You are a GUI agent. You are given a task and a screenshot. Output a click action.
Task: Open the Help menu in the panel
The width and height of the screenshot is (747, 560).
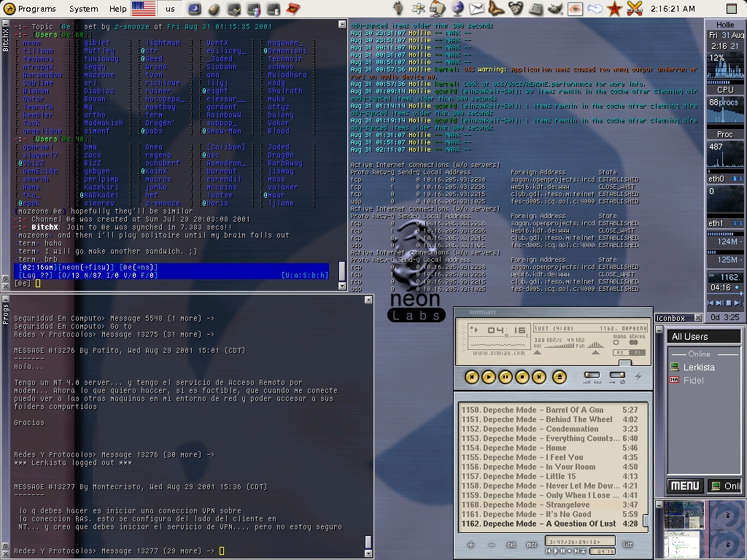(117, 9)
